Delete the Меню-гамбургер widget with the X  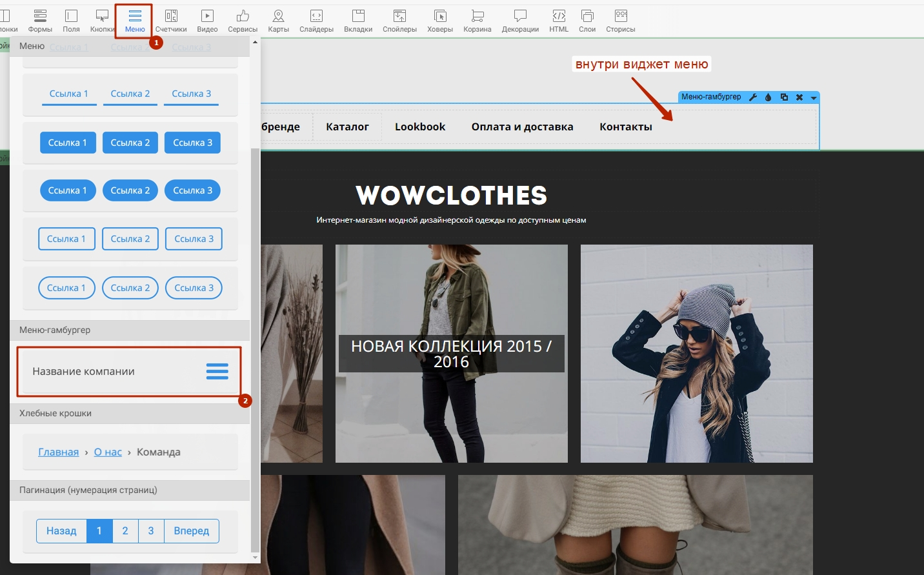[x=799, y=97]
